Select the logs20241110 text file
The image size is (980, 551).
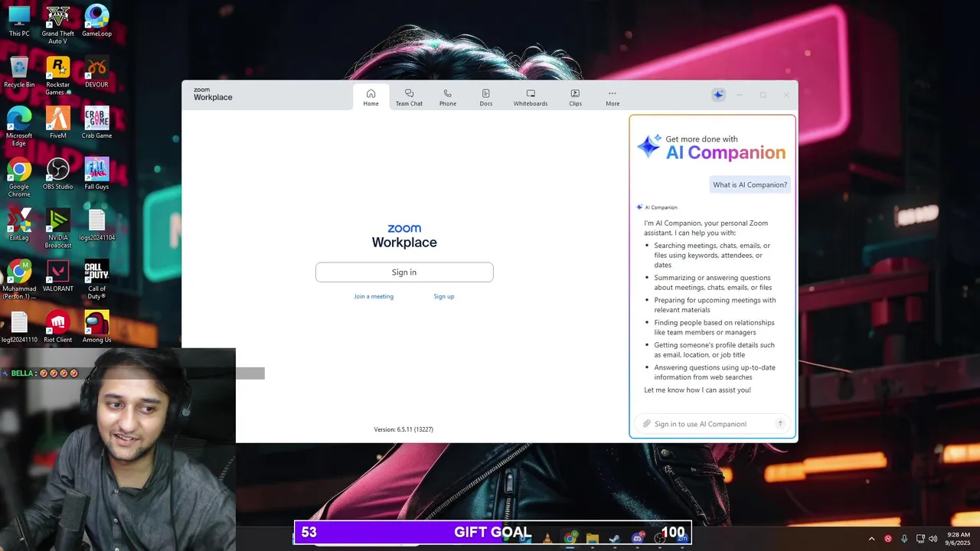[19, 328]
